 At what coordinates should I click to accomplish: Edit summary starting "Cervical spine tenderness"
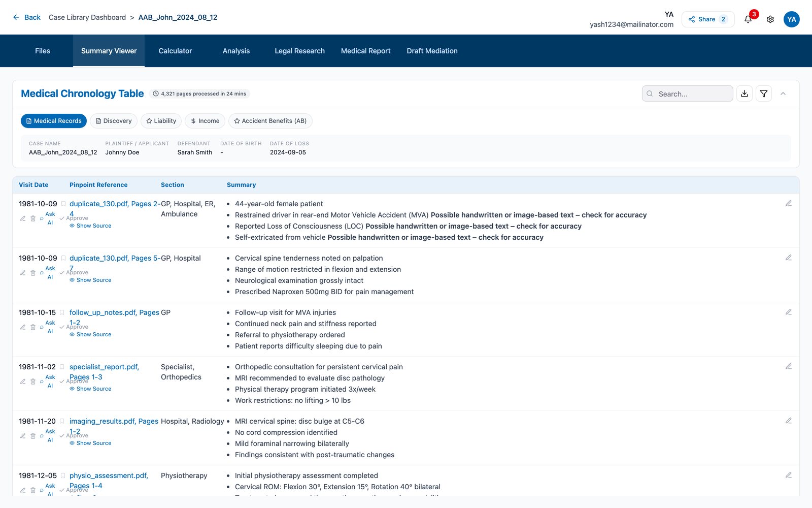click(x=789, y=258)
